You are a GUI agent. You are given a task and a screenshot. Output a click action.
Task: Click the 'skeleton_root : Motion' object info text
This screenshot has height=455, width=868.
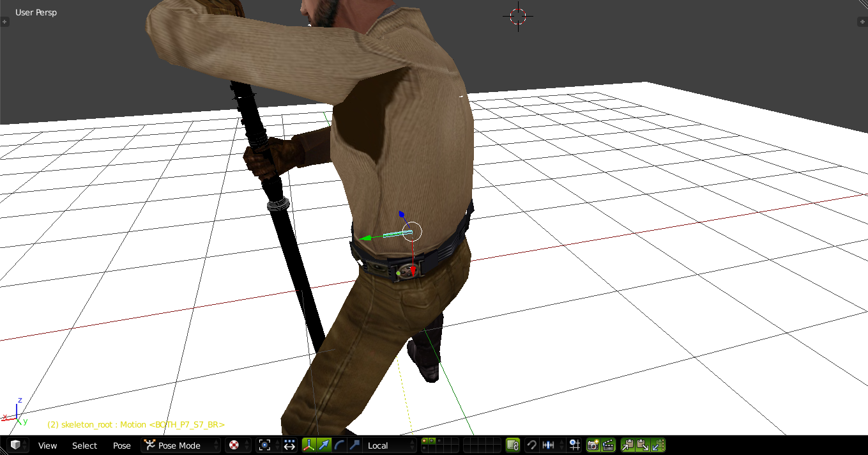pos(136,424)
